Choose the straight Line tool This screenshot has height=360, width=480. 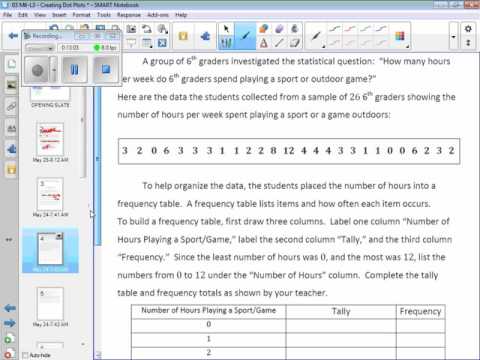tap(279, 43)
